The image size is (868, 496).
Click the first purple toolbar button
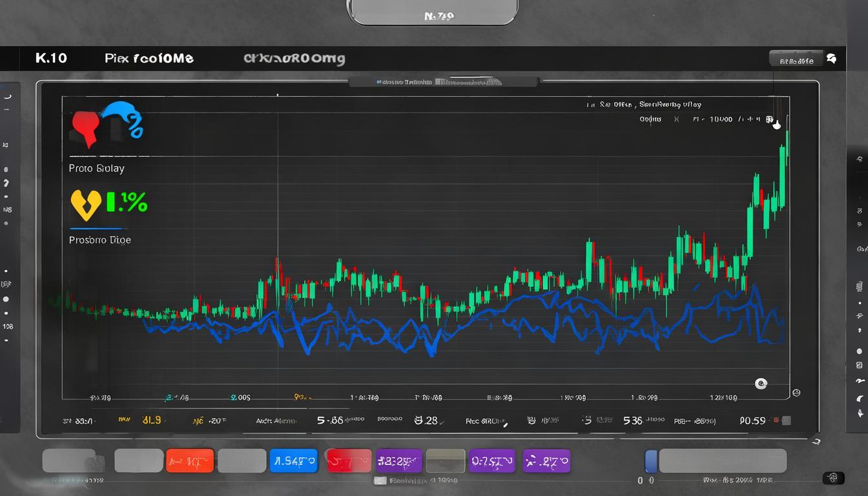[398, 461]
